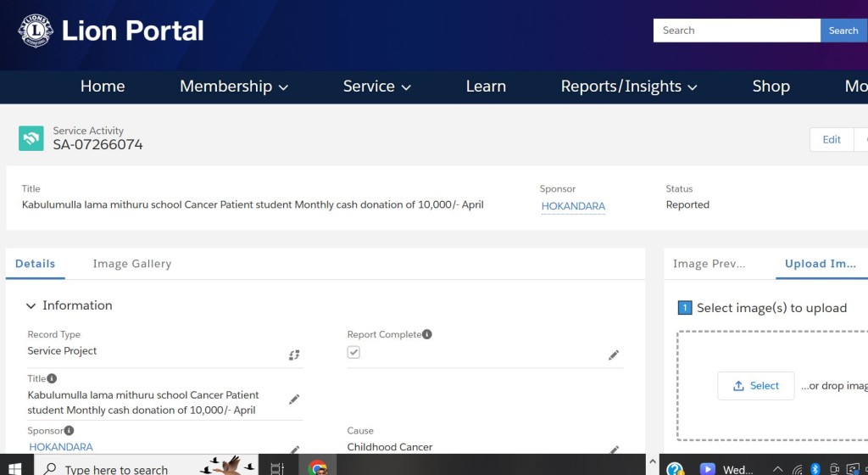Click the help icon in system tray
The width and height of the screenshot is (868, 475).
675,469
